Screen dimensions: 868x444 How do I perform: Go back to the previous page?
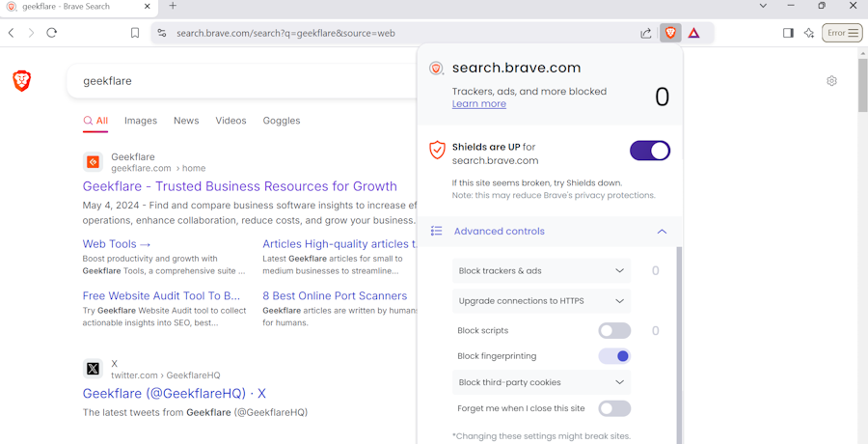coord(11,33)
